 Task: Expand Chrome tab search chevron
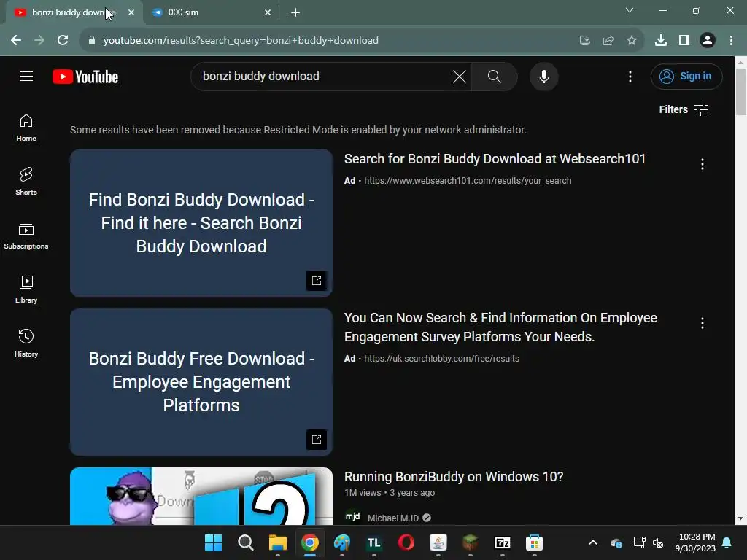pos(630,10)
